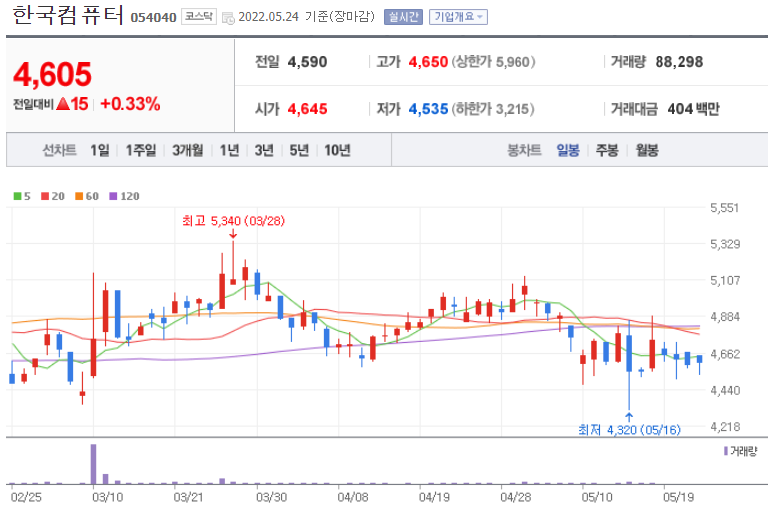Click the 코스닥 market badge
Image resolution: width=768 pixels, height=518 pixels.
click(x=198, y=17)
